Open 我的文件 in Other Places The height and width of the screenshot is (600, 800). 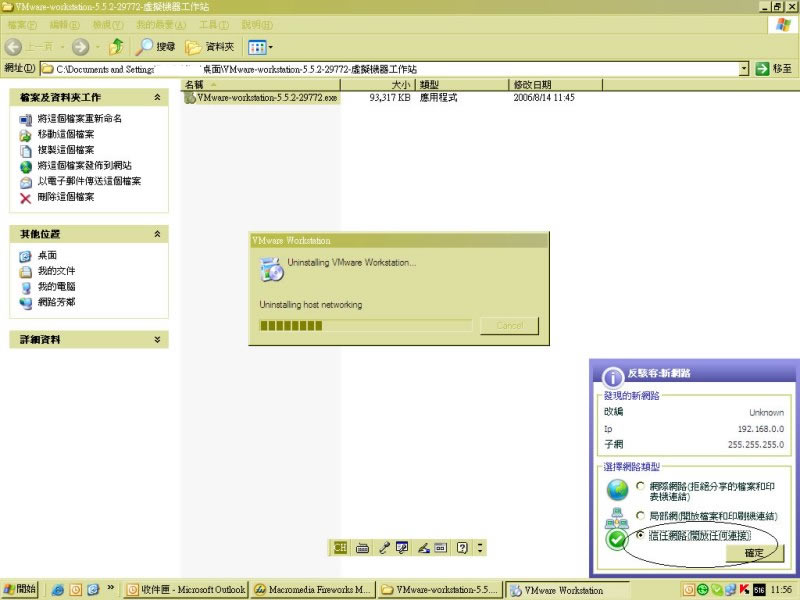pyautogui.click(x=56, y=271)
